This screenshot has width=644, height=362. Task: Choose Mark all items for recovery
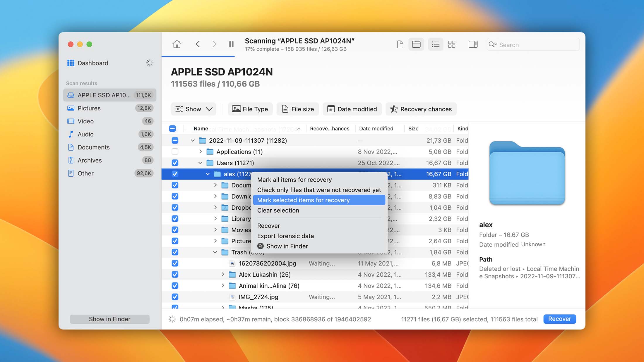coord(319,180)
